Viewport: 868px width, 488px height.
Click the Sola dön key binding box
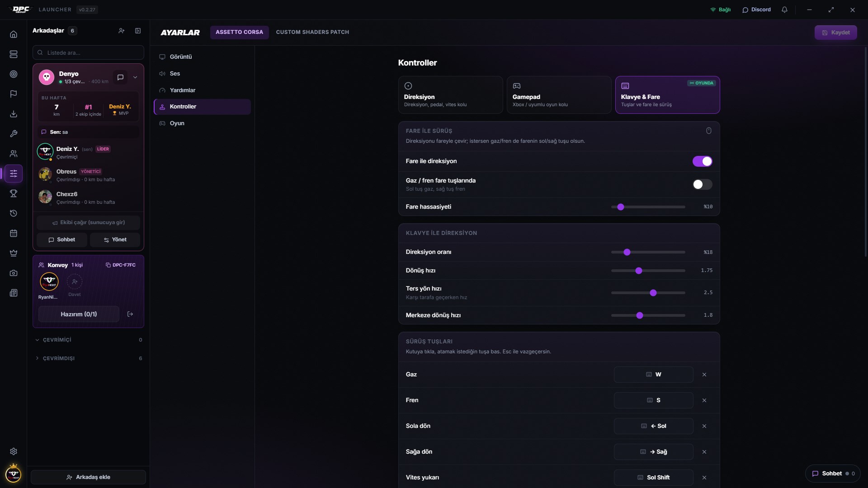click(653, 426)
